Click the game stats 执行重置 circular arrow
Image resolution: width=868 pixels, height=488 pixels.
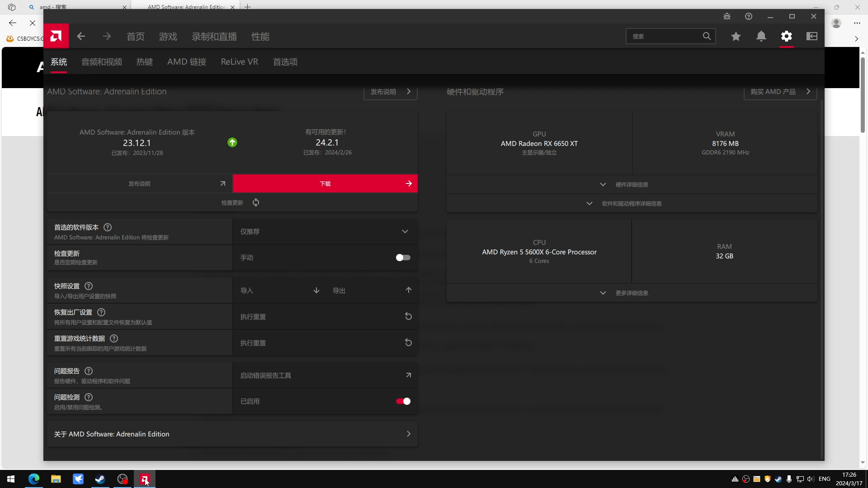click(408, 343)
